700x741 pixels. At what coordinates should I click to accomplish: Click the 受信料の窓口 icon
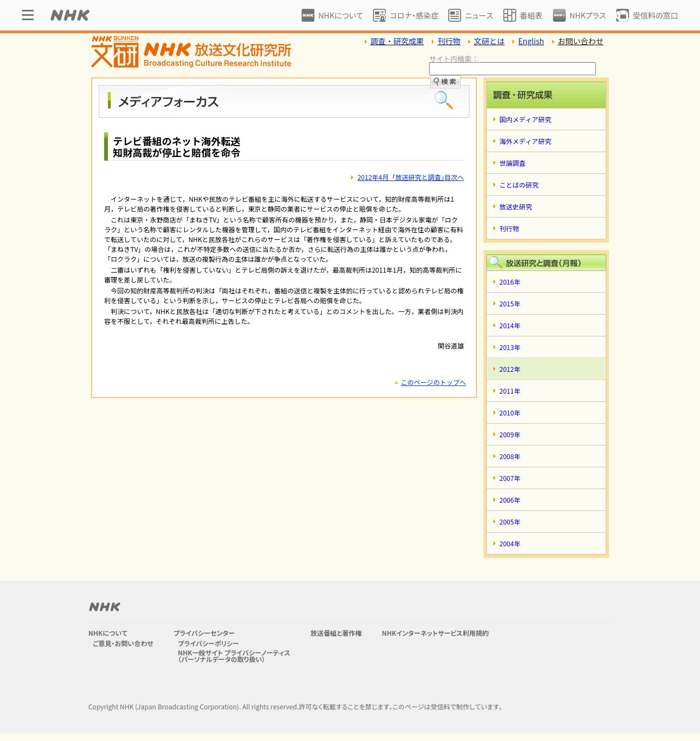[623, 15]
